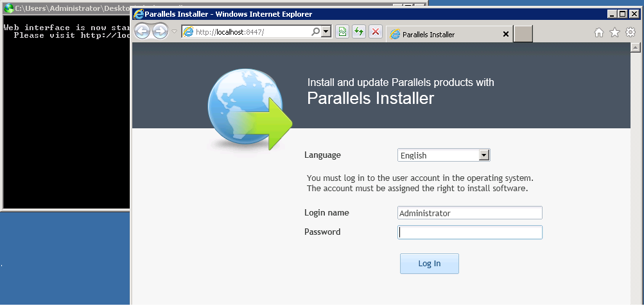Stop loading with the red X icon
This screenshot has height=306, width=644.
(x=376, y=31)
